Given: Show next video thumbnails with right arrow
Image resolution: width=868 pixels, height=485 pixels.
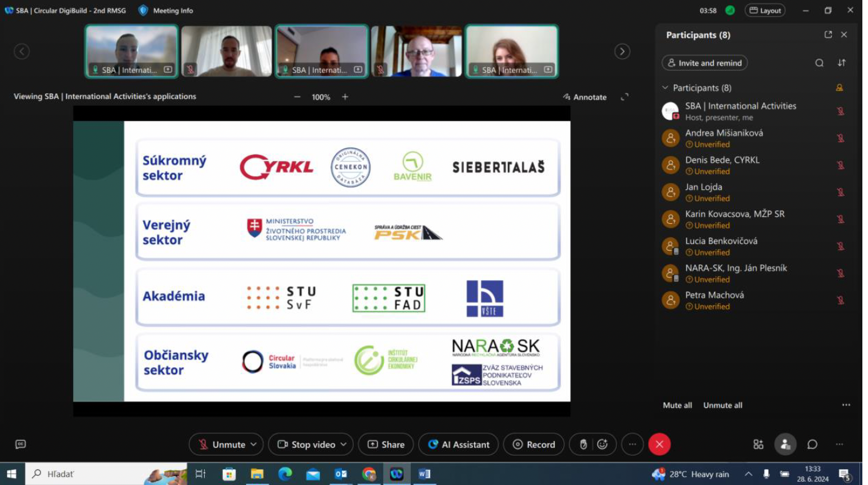Looking at the screenshot, I should pyautogui.click(x=622, y=51).
